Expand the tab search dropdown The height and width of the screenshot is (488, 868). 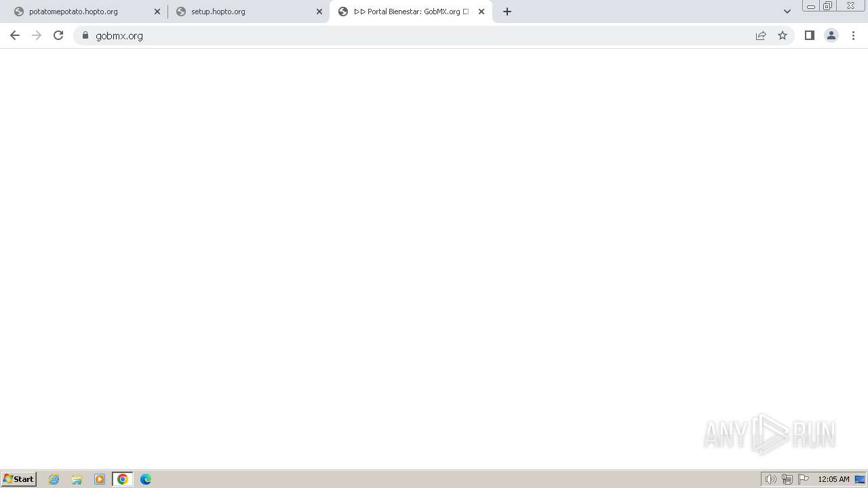[787, 12]
